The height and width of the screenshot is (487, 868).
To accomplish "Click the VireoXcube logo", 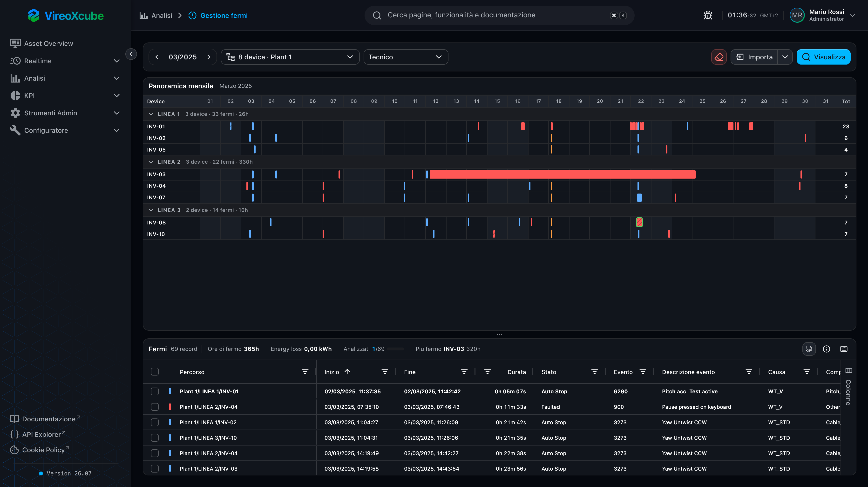I will (x=66, y=15).
